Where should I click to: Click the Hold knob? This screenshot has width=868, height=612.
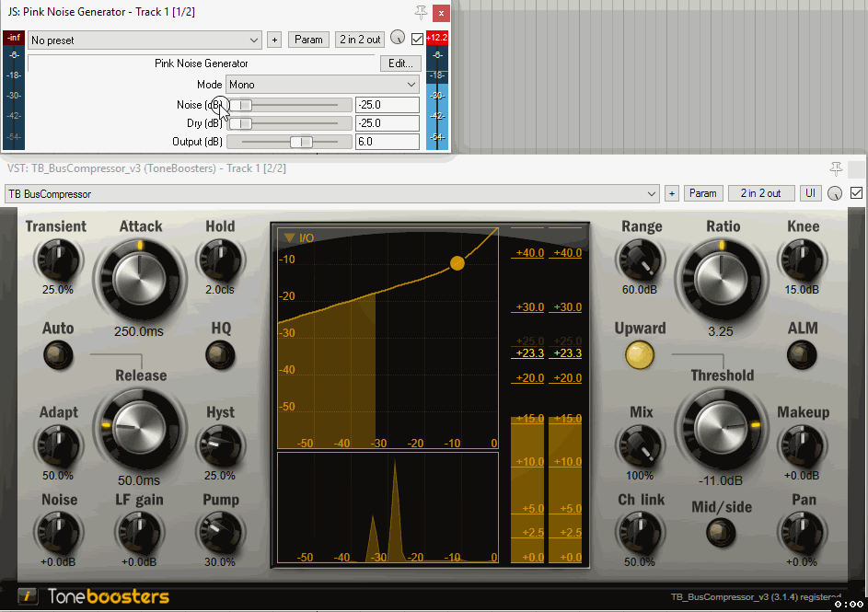220,260
